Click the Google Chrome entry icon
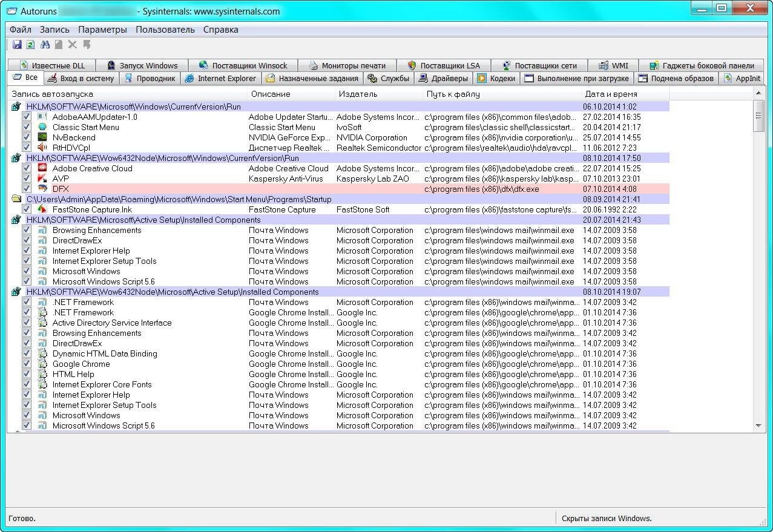 42,364
